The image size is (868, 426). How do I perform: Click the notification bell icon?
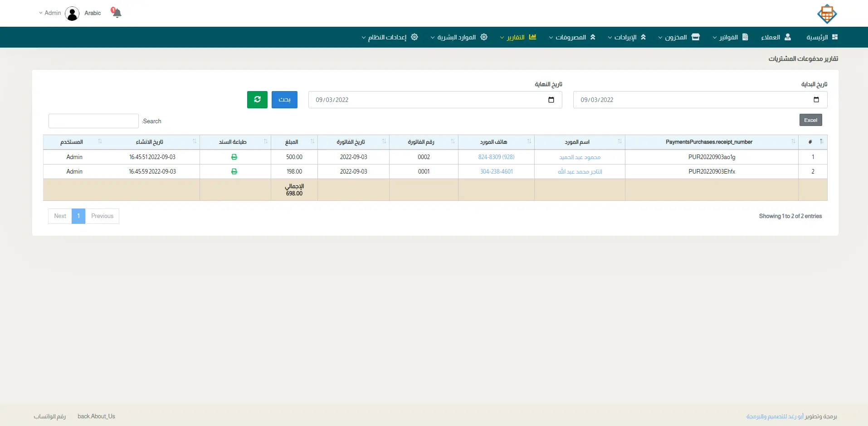pyautogui.click(x=117, y=13)
